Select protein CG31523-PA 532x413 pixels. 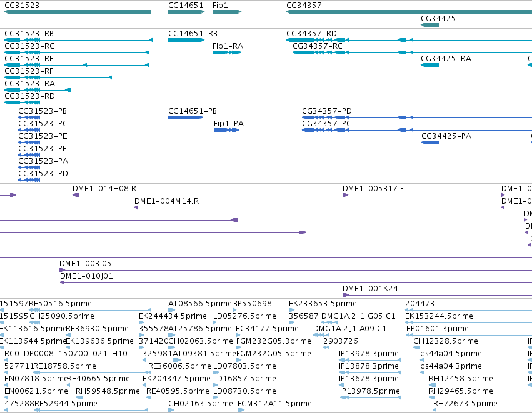(29, 167)
